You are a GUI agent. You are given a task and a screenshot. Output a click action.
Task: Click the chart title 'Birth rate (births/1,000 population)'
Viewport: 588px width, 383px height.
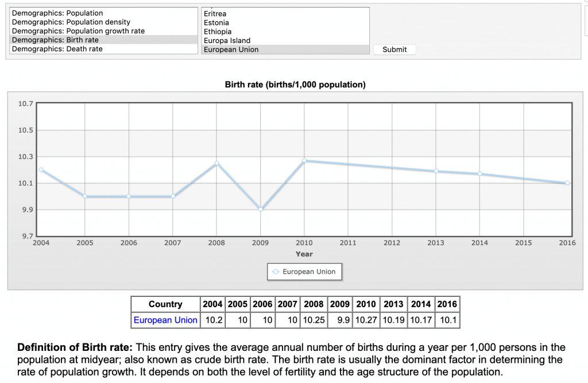pyautogui.click(x=295, y=84)
